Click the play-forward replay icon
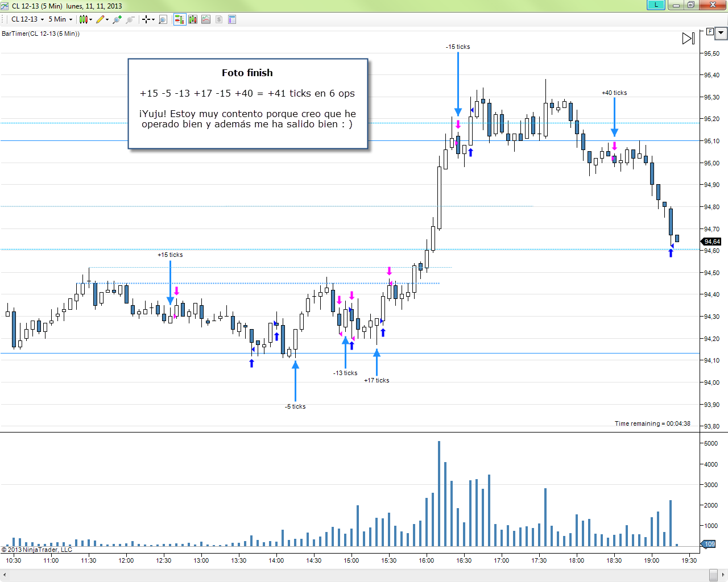Screen dimensions: 728x582 [x=688, y=38]
